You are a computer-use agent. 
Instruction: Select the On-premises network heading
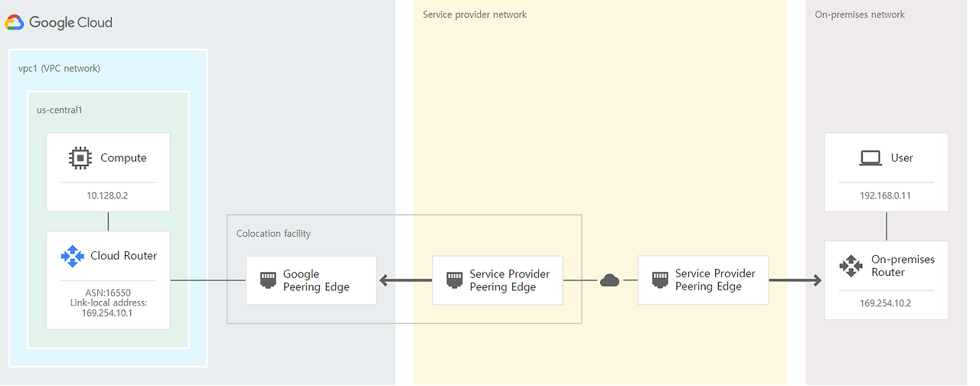pos(860,15)
